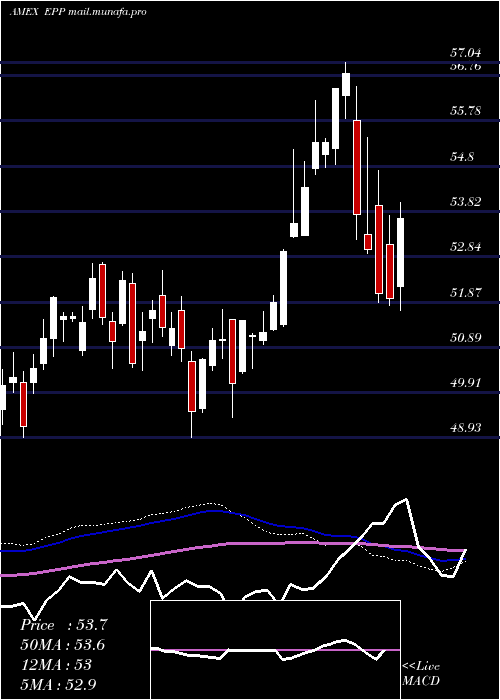Screen dimensions: 500x700
Task: Click the '<<Live MACD' label
Action: tap(421, 673)
